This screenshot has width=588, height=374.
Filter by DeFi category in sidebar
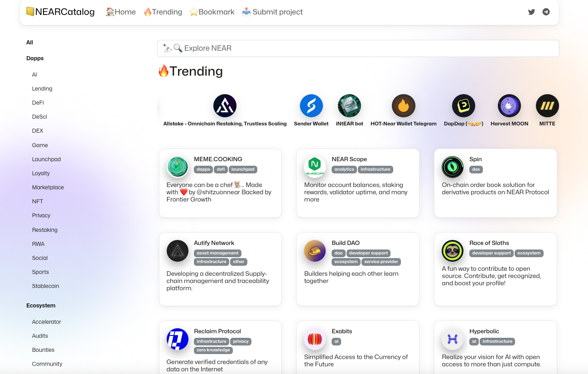tap(38, 103)
